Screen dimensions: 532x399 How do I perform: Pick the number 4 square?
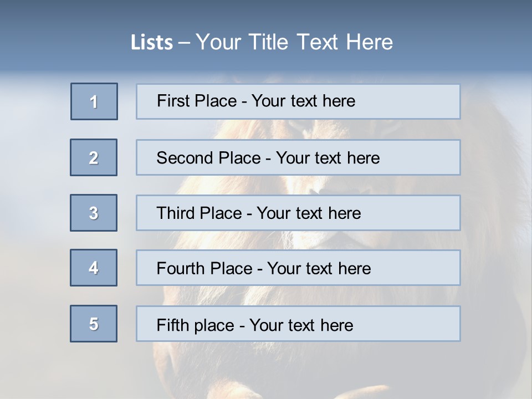tap(94, 268)
